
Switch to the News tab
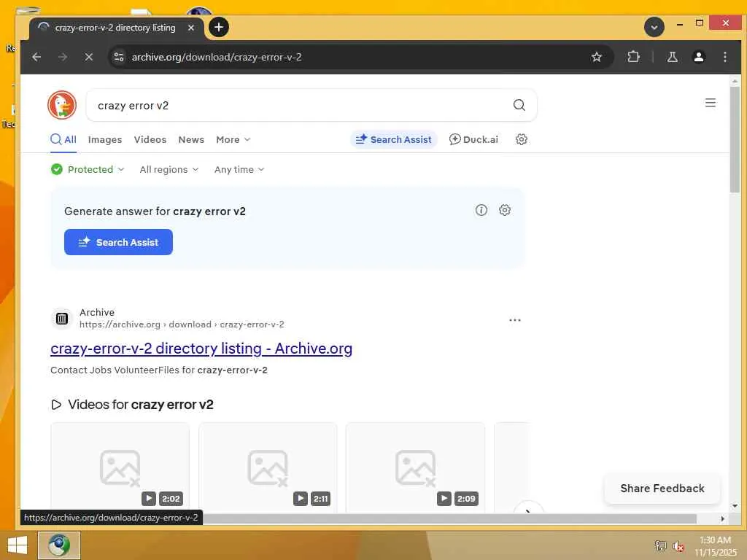tap(191, 139)
